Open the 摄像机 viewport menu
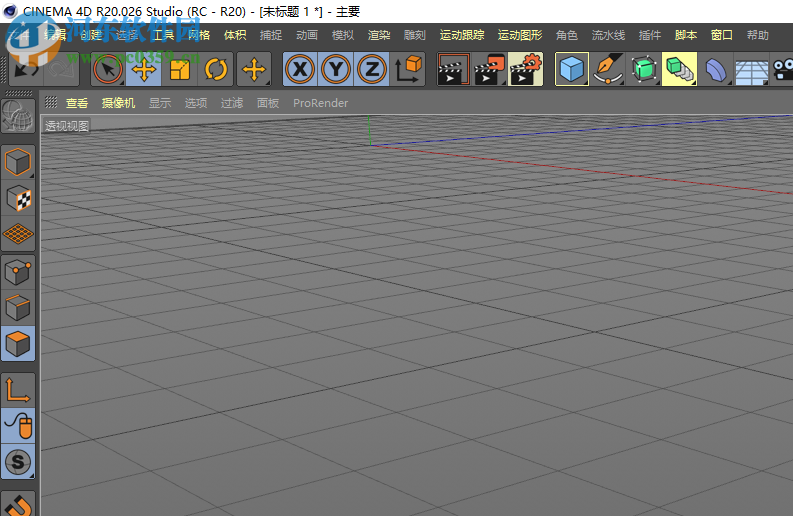 (x=118, y=103)
